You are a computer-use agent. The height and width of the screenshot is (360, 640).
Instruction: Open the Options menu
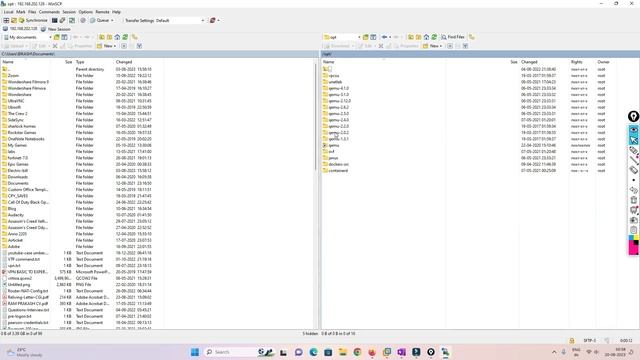(x=85, y=12)
